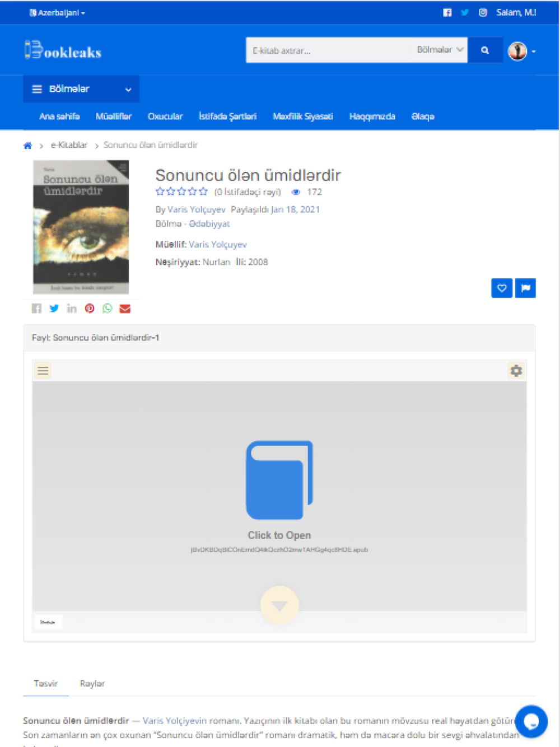Screen dimensions: 560x747
Task: Add book to favorites with heart button
Action: (502, 288)
